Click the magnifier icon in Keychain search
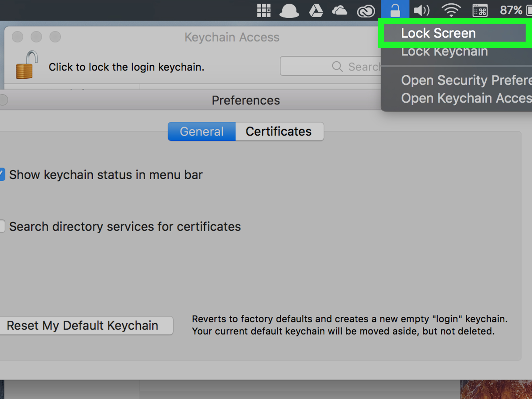Viewport: 532px width, 399px height. 337,66
